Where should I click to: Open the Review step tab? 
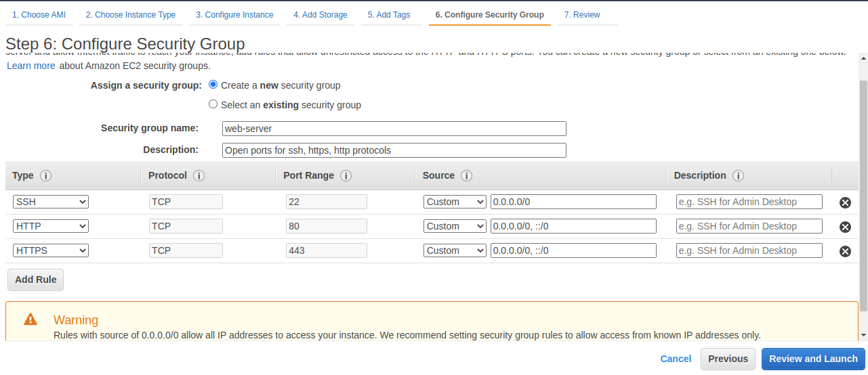click(581, 15)
